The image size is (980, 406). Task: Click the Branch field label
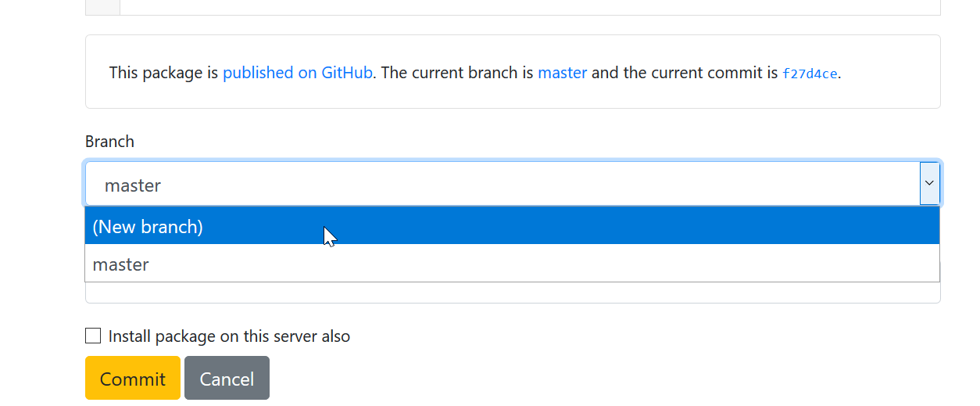[109, 142]
